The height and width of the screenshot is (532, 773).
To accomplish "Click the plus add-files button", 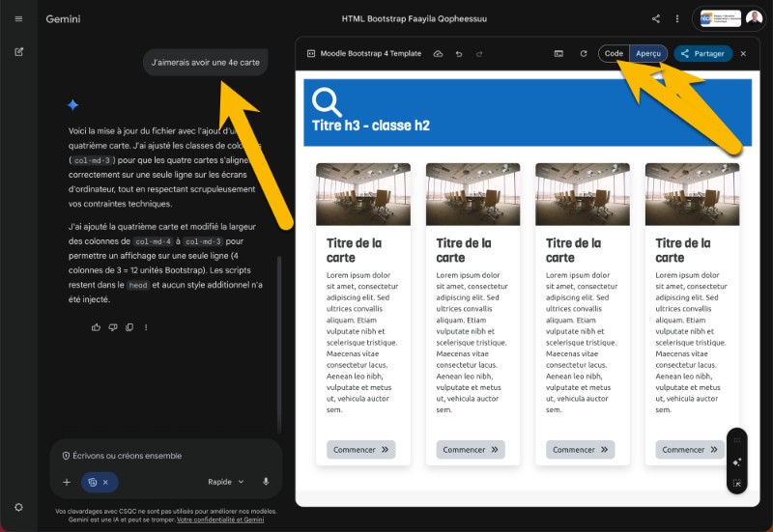I will (67, 482).
